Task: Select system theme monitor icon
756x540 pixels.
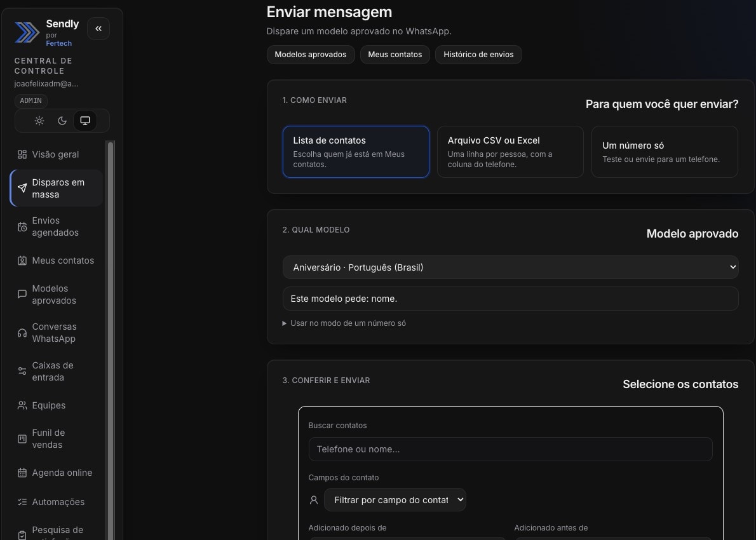Action: pyautogui.click(x=85, y=121)
